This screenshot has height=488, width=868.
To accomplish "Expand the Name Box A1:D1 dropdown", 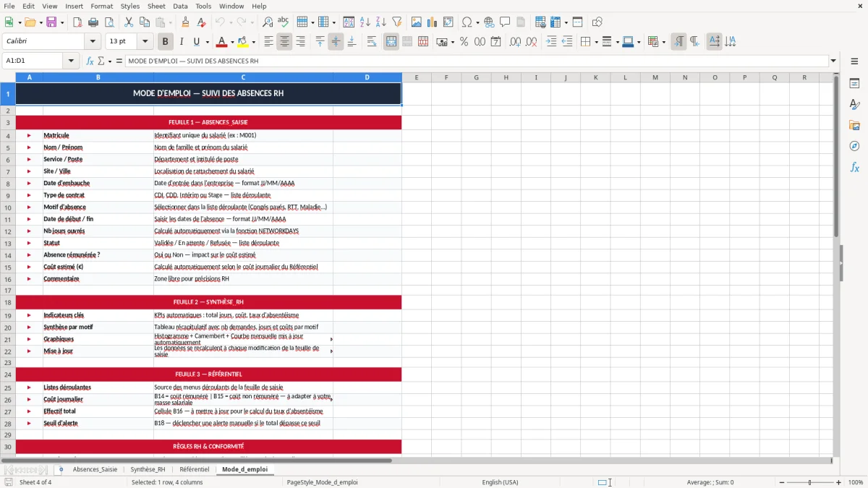I will click(71, 61).
